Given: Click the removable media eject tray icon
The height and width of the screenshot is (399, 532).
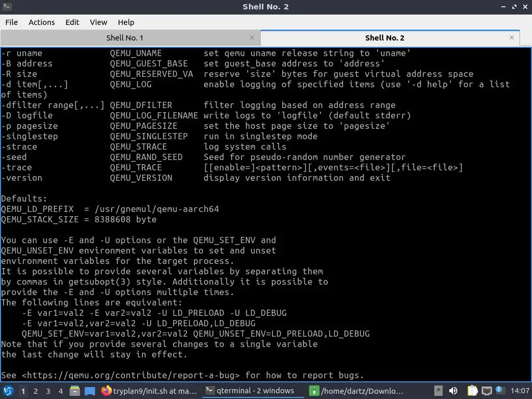Looking at the screenshot, I should pos(438,391).
